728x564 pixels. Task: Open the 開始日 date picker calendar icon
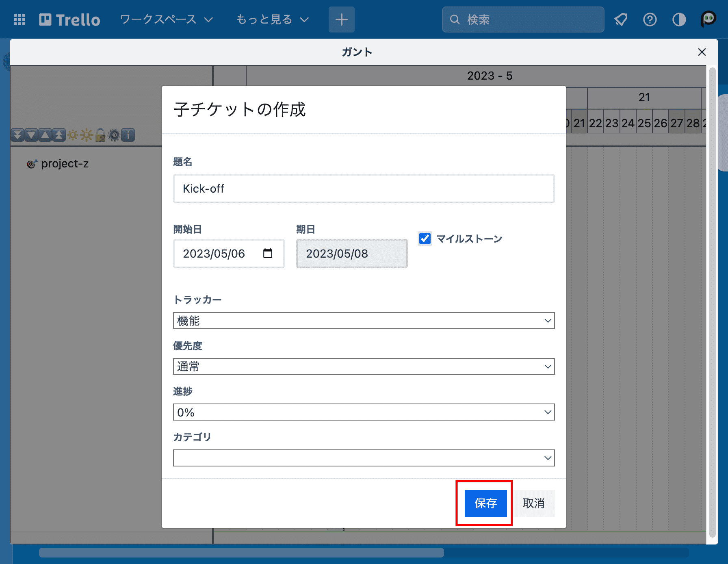tap(268, 253)
